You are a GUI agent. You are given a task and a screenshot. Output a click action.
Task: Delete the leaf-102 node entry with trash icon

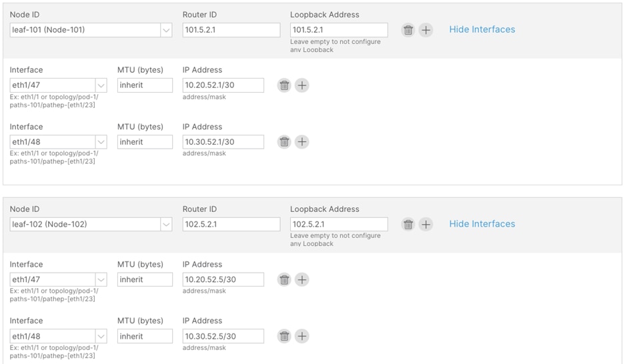tap(408, 224)
